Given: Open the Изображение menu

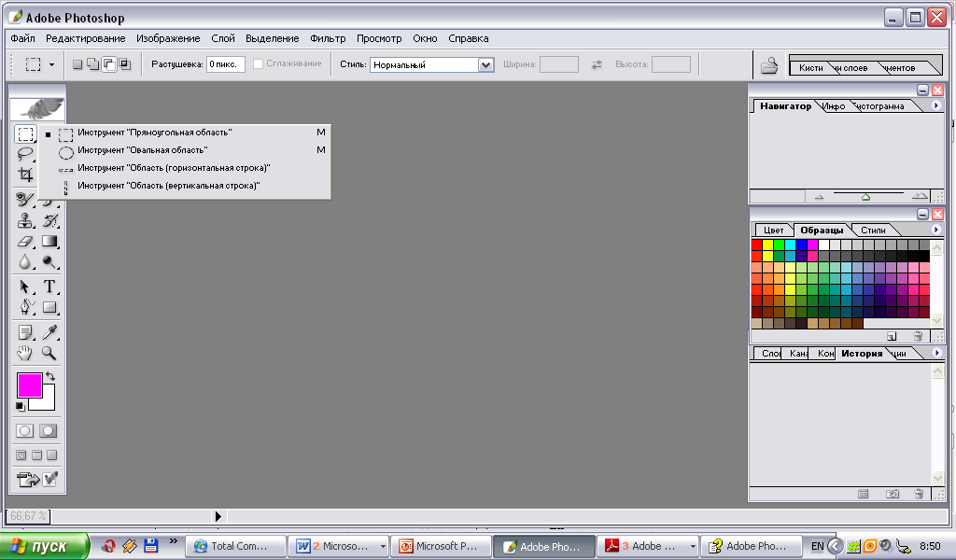Looking at the screenshot, I should point(168,38).
